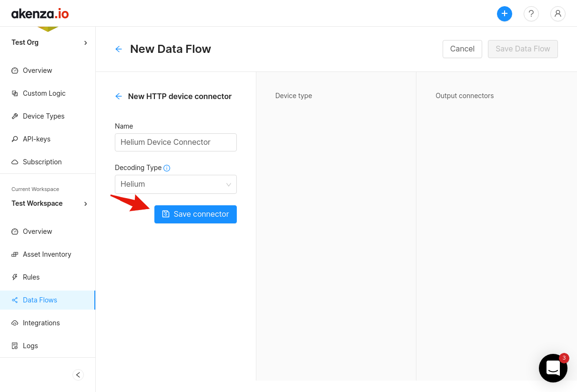
Task: Open the Asset Inventory page
Action: pyautogui.click(x=47, y=254)
